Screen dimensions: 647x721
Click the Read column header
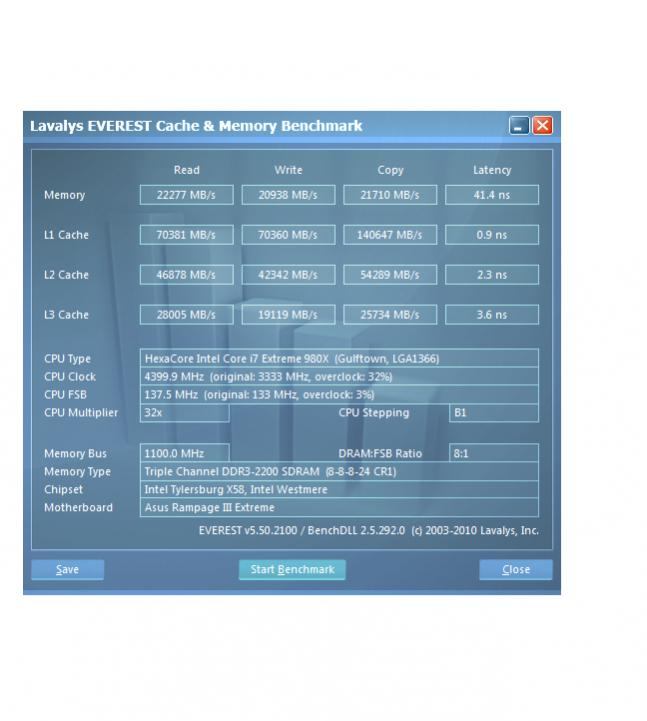tap(187, 170)
